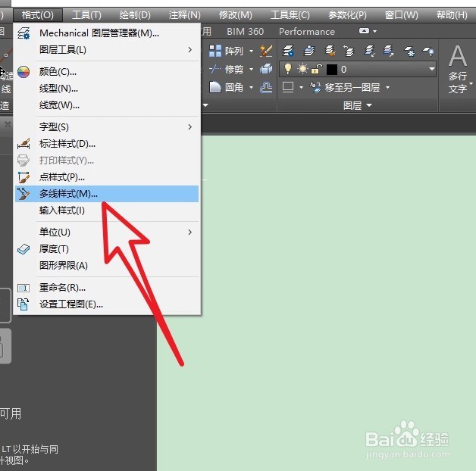The height and width of the screenshot is (471, 476).
Task: Click the 厚度(T) thickness eraser-shaped icon
Action: pos(23,249)
